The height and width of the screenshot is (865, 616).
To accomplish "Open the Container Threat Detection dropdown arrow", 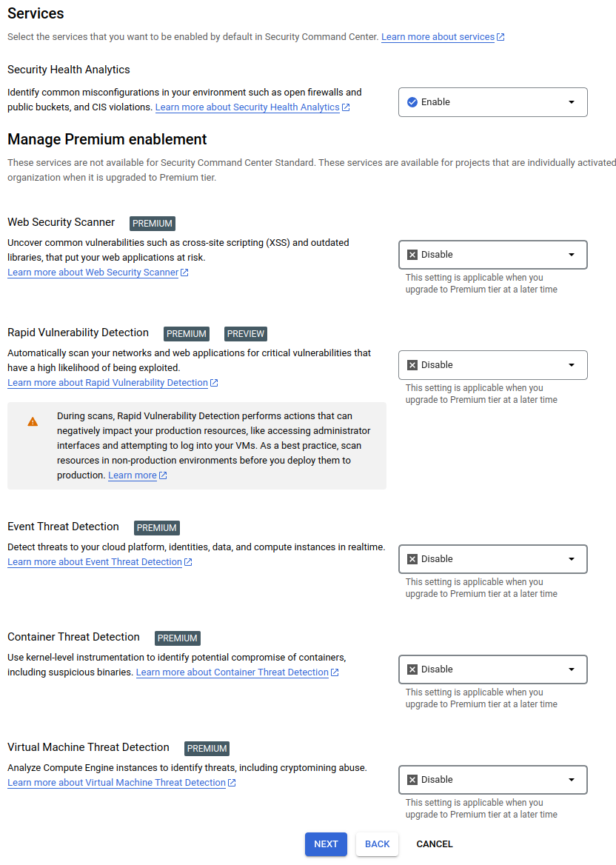I will (x=572, y=669).
